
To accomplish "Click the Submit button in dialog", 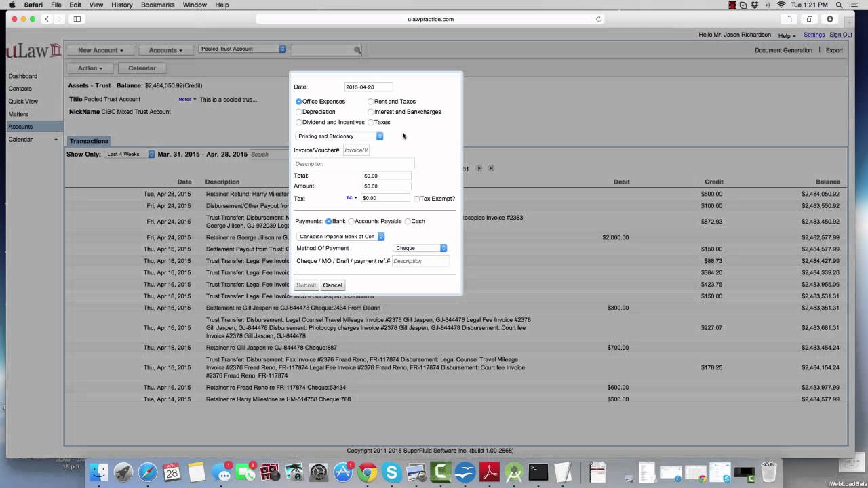I will (307, 285).
